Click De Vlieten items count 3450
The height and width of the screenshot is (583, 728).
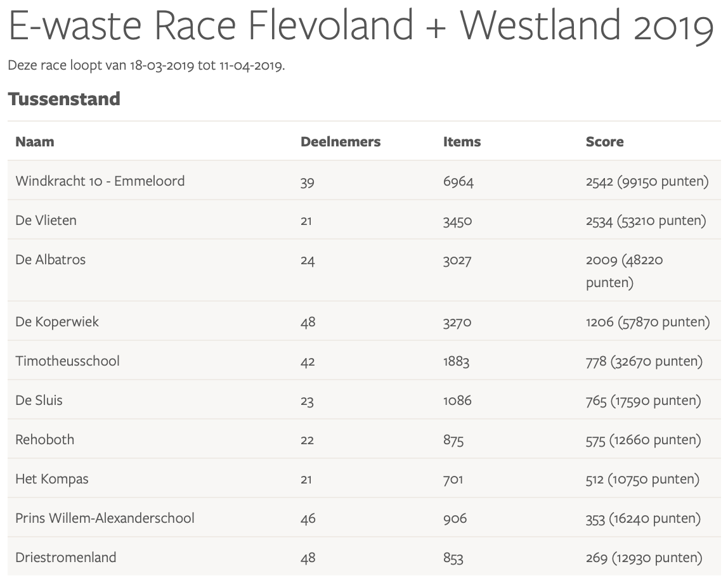[457, 221]
